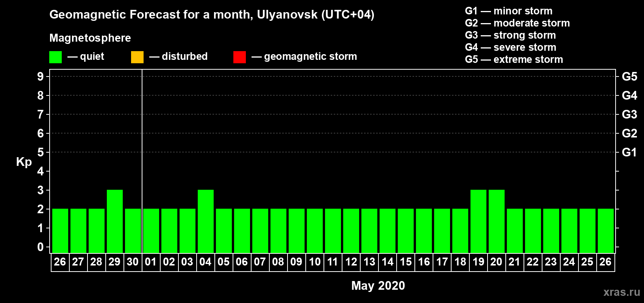Click the date label 18
The height and width of the screenshot is (303, 644).
460,262
